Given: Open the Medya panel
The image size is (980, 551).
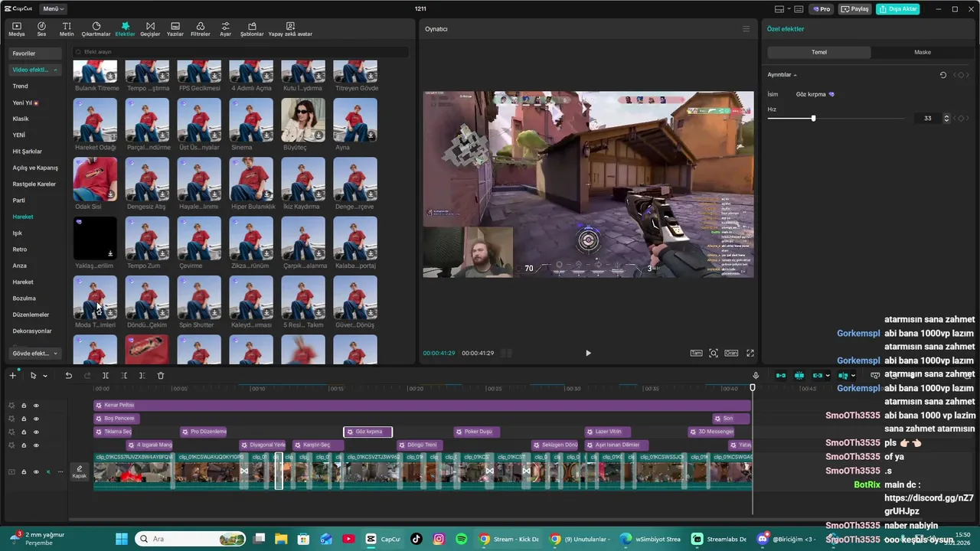Looking at the screenshot, I should [x=16, y=29].
